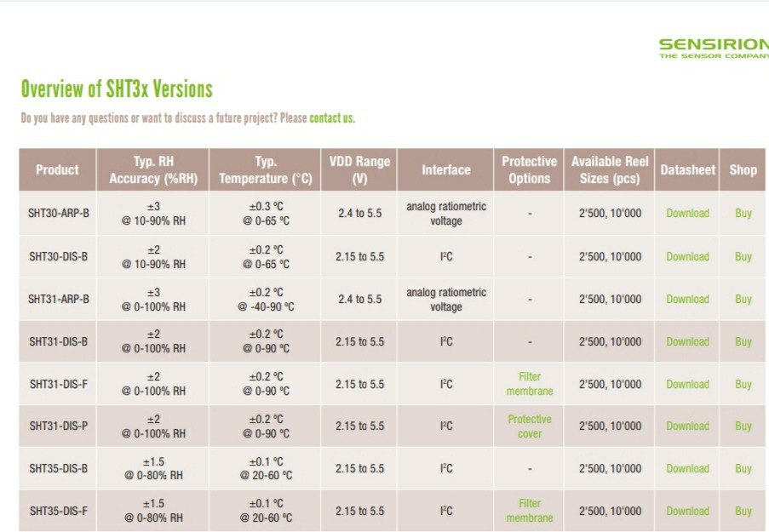Download the SHT31-DIS-F datasheet
This screenshot has width=769, height=532.
point(687,384)
